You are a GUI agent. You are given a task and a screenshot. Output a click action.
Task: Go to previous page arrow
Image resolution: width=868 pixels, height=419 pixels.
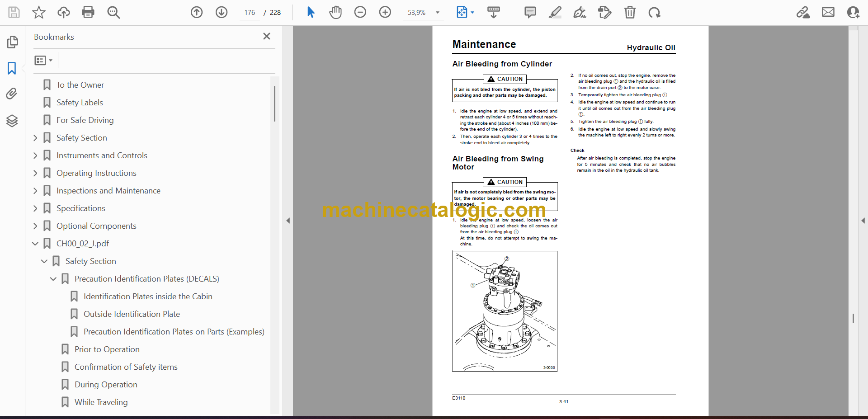(x=197, y=12)
